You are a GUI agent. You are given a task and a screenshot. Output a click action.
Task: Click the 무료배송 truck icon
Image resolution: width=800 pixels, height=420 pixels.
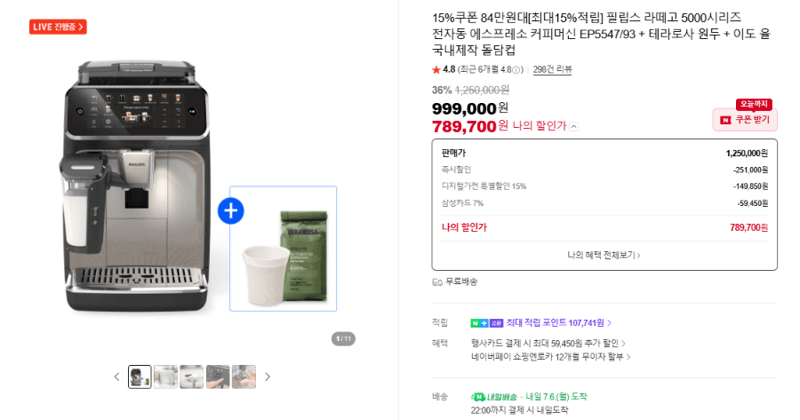437,282
